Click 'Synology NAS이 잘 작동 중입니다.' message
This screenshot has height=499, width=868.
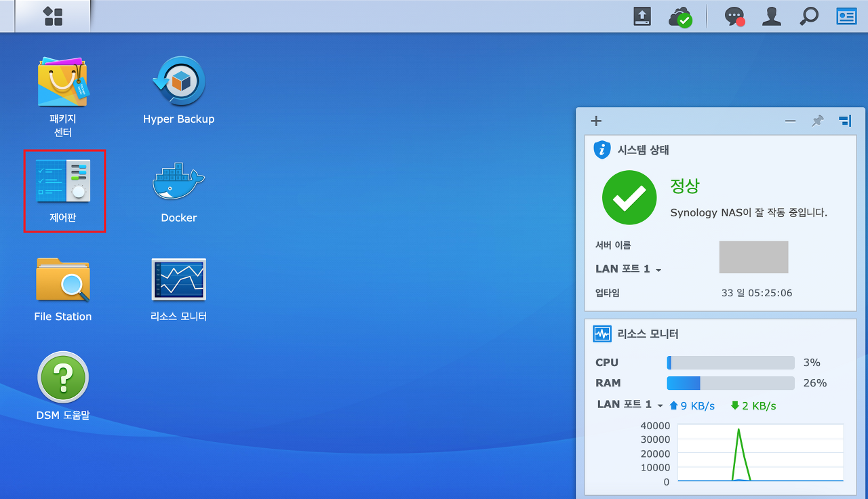749,213
